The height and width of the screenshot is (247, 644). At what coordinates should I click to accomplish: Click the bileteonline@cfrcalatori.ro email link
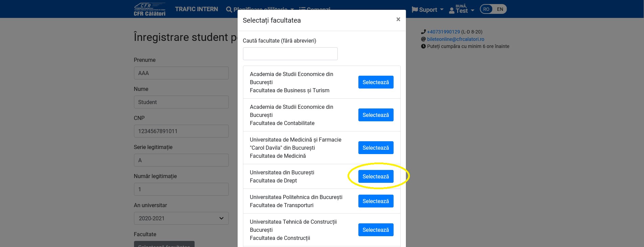(x=456, y=39)
